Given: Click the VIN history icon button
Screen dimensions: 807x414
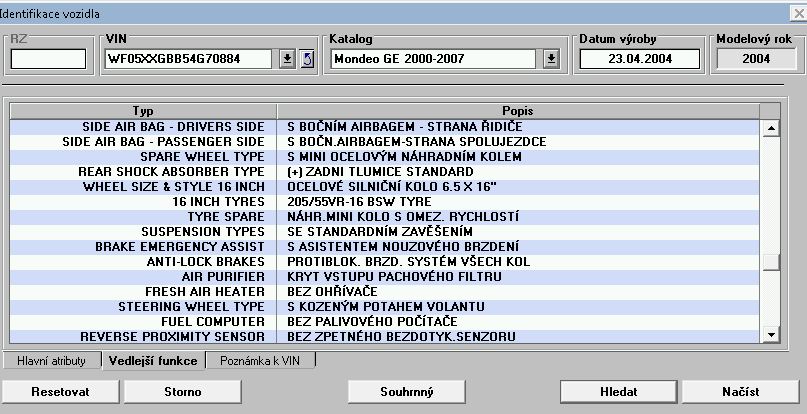Looking at the screenshot, I should pyautogui.click(x=307, y=59).
